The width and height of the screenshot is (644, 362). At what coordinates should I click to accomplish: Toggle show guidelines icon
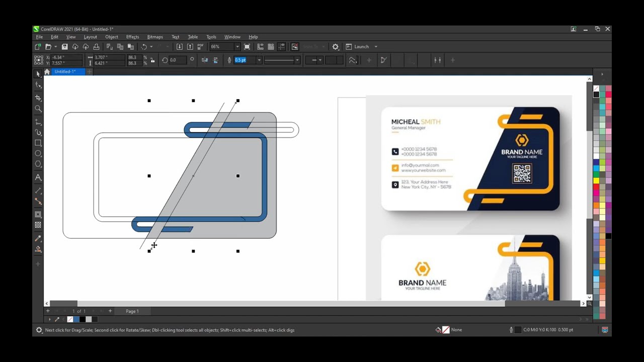(x=281, y=47)
